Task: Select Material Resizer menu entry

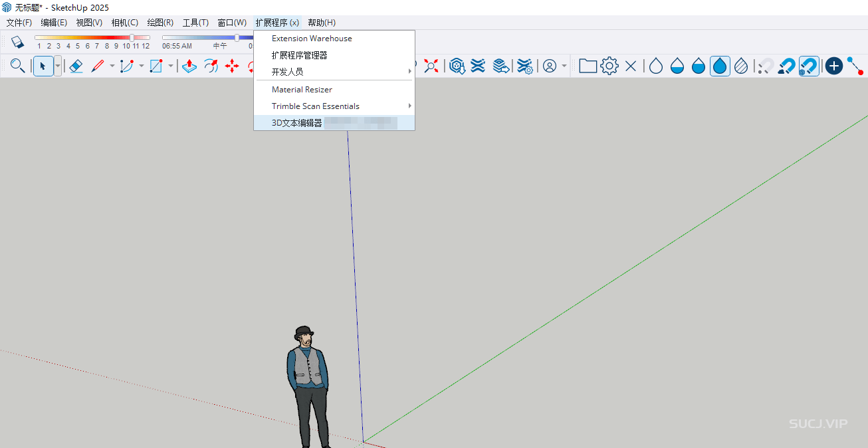Action: click(334, 90)
